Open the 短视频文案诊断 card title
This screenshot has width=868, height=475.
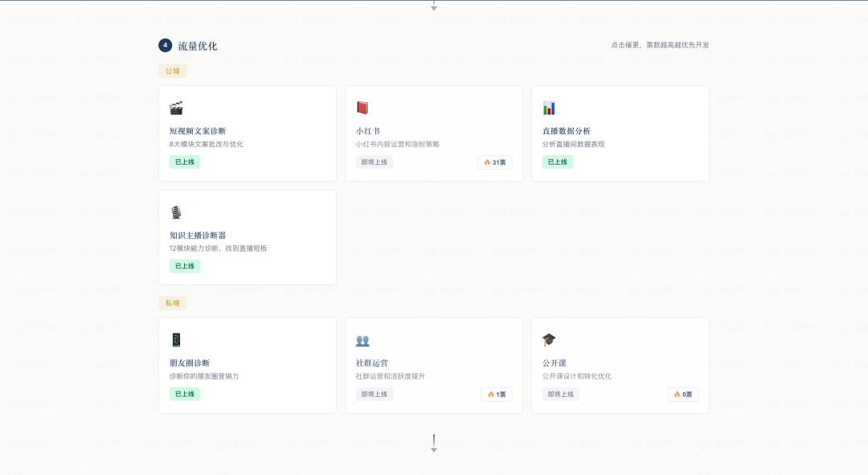point(198,131)
